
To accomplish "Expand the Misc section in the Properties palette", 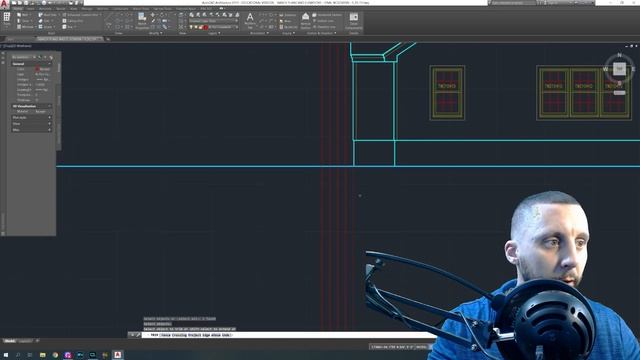I will [x=49, y=130].
